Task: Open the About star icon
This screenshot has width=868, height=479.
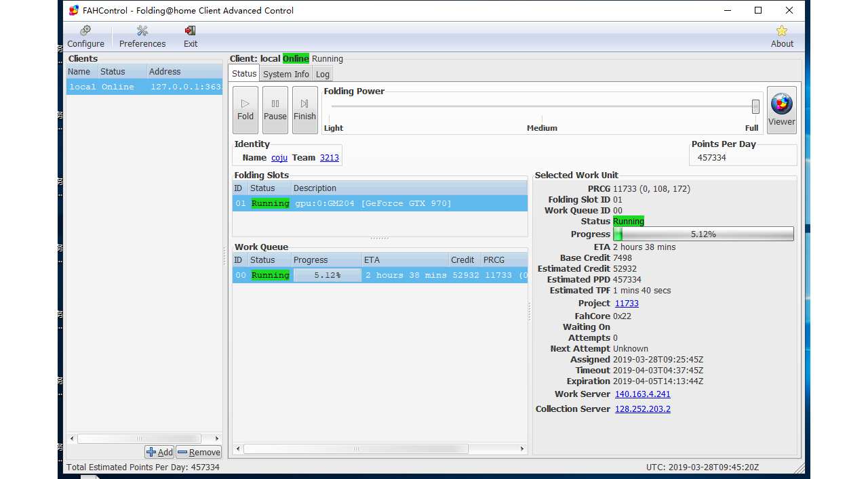Action: point(782,37)
